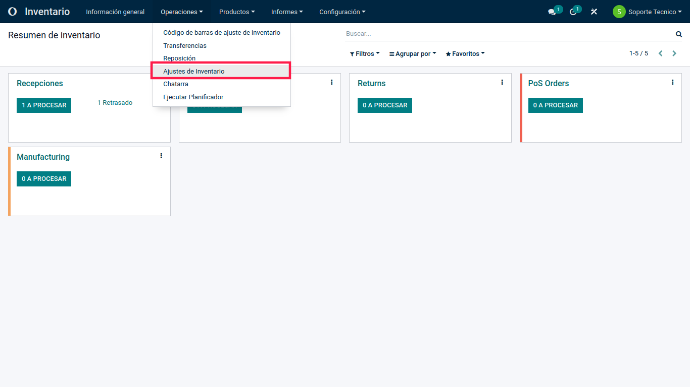Open the Returns card title
The height and width of the screenshot is (387, 690).
coord(371,83)
